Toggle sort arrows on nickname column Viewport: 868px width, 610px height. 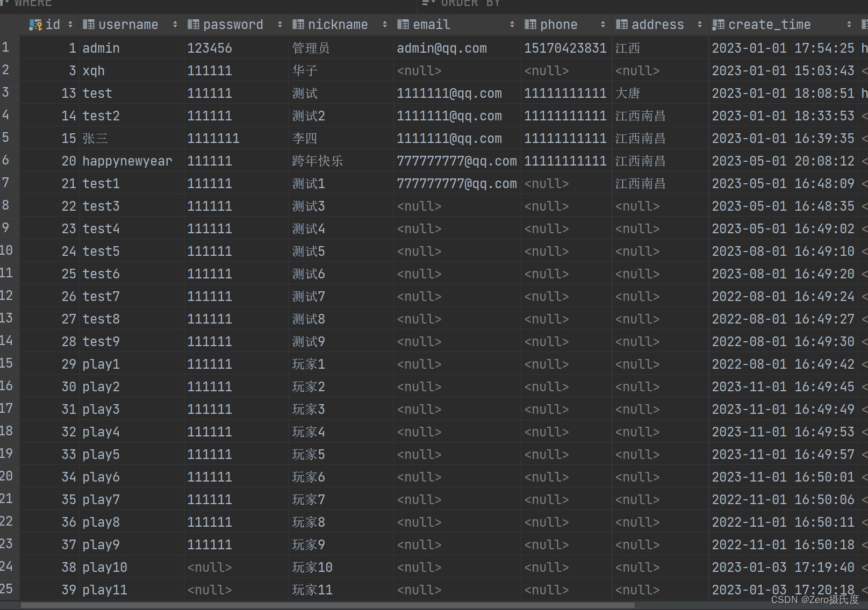385,25
